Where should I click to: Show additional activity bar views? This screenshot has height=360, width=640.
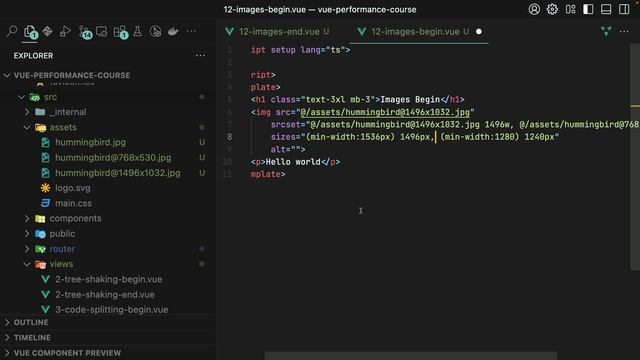[x=191, y=31]
